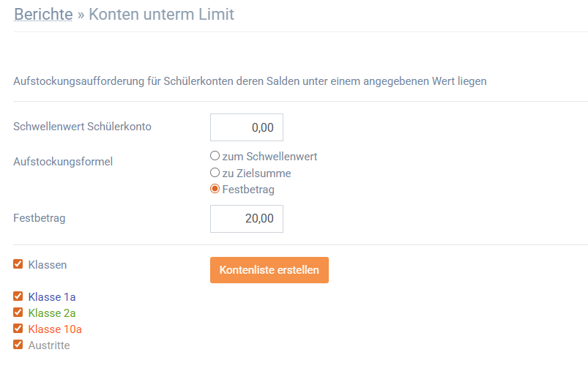Click the orange Klasse 10a label
588x385 pixels.
point(55,329)
